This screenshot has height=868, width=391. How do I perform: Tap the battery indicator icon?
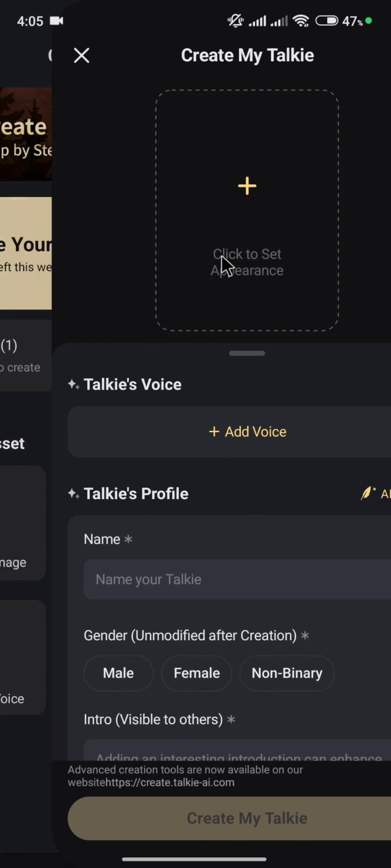tap(327, 21)
